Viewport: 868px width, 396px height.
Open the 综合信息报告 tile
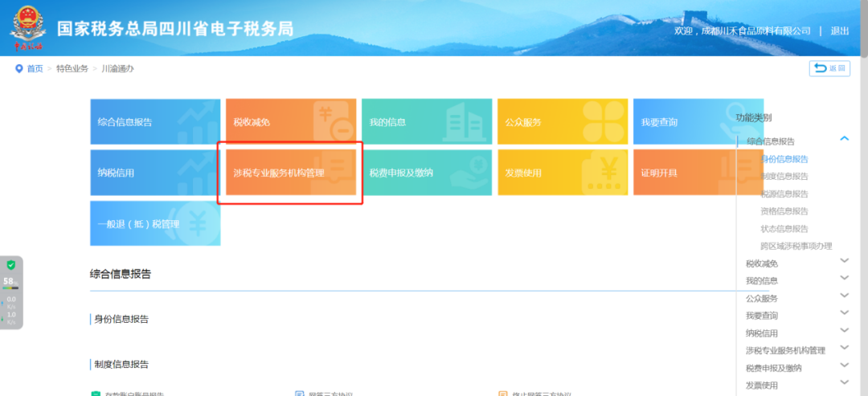(155, 121)
